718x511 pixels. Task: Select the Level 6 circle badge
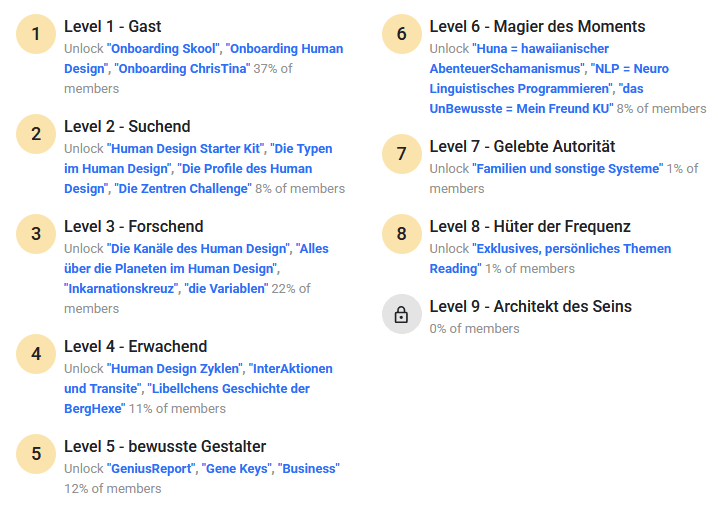click(x=402, y=35)
